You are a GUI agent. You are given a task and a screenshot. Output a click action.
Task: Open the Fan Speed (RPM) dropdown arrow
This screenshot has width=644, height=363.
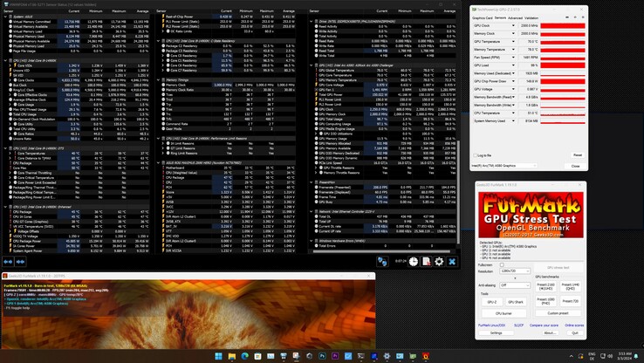(x=513, y=58)
